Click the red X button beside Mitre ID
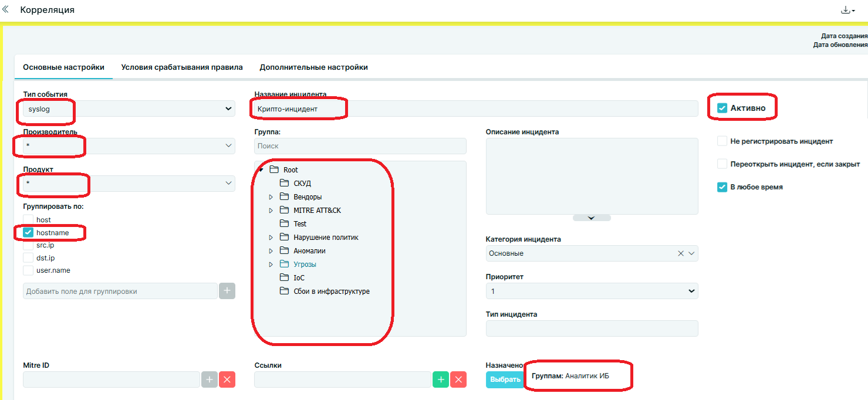868x400 pixels. pyautogui.click(x=227, y=379)
